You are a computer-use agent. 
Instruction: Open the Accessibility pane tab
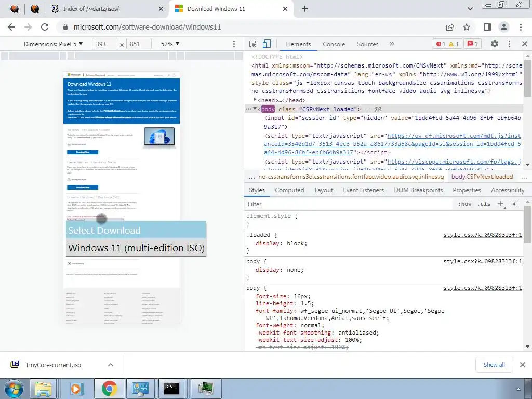[x=508, y=190]
